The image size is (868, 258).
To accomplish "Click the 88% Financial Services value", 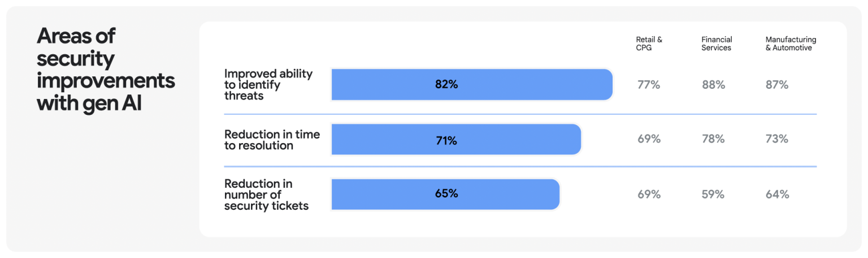I will (x=713, y=85).
